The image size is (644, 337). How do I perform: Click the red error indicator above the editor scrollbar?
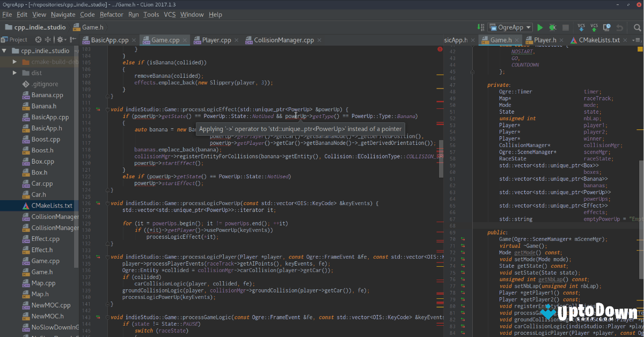[x=440, y=49]
